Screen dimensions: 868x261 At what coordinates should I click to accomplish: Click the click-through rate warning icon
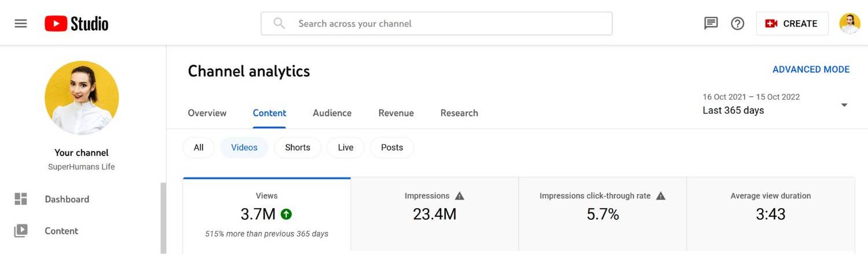tap(661, 196)
